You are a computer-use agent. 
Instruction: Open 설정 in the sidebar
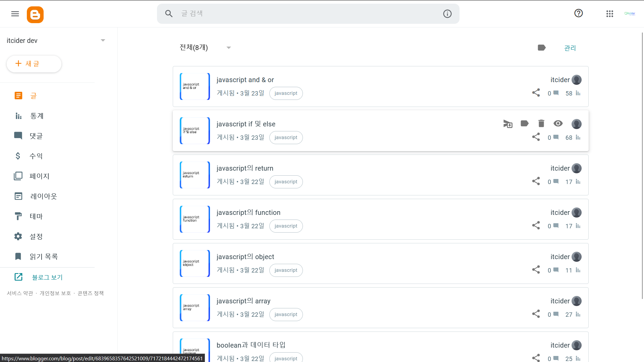tap(36, 237)
